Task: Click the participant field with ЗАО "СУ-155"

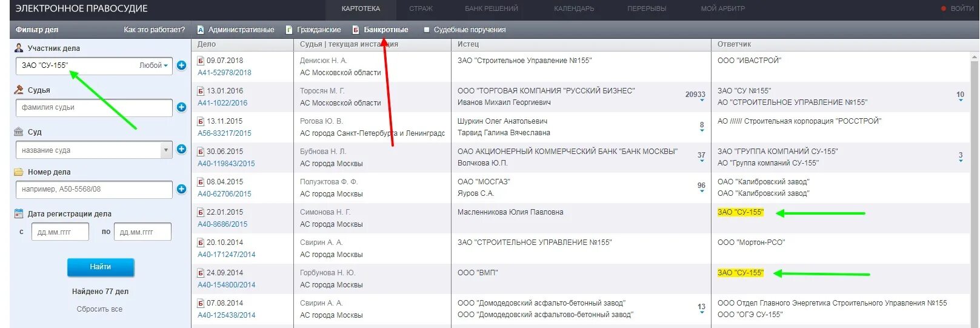Action: (94, 65)
